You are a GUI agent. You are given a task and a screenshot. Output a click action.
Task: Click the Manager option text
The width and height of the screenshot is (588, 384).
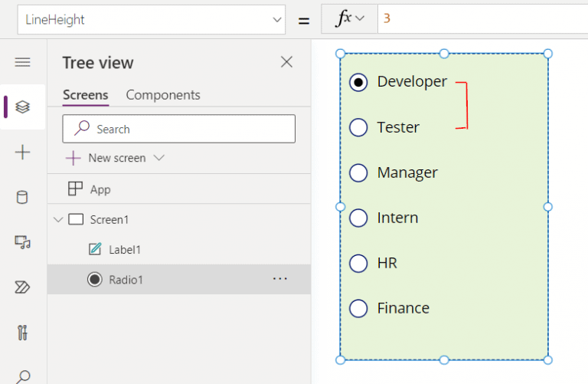(x=407, y=173)
